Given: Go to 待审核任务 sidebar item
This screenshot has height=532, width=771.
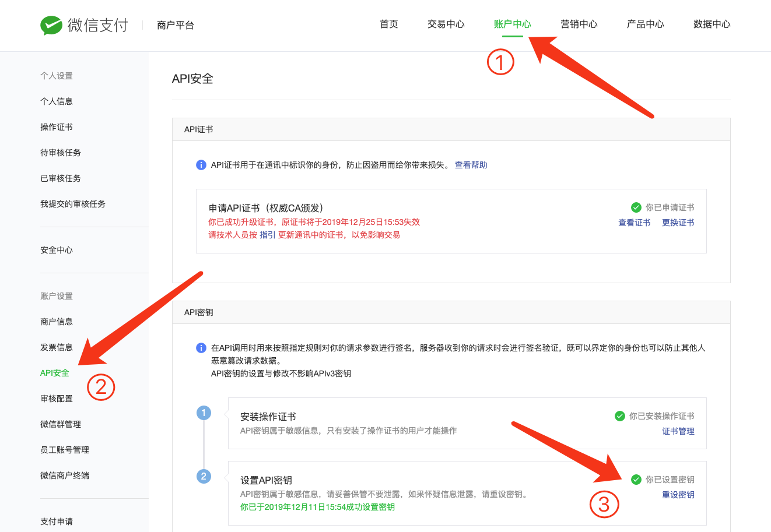Looking at the screenshot, I should pyautogui.click(x=61, y=153).
